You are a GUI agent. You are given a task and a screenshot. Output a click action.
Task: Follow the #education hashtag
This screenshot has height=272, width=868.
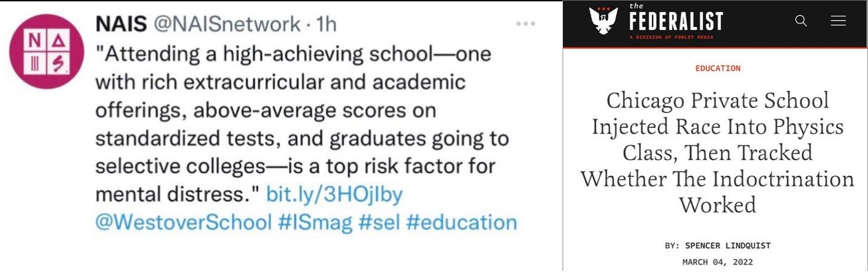(461, 222)
